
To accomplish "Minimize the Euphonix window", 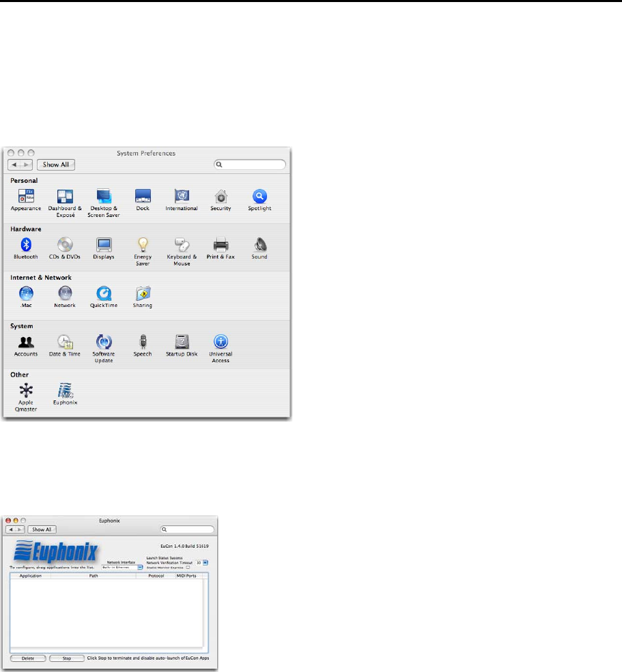I will click(x=16, y=521).
